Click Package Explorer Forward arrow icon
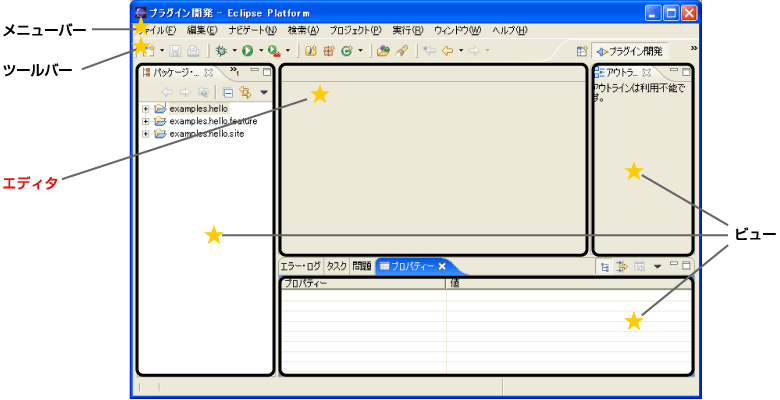 [x=185, y=93]
